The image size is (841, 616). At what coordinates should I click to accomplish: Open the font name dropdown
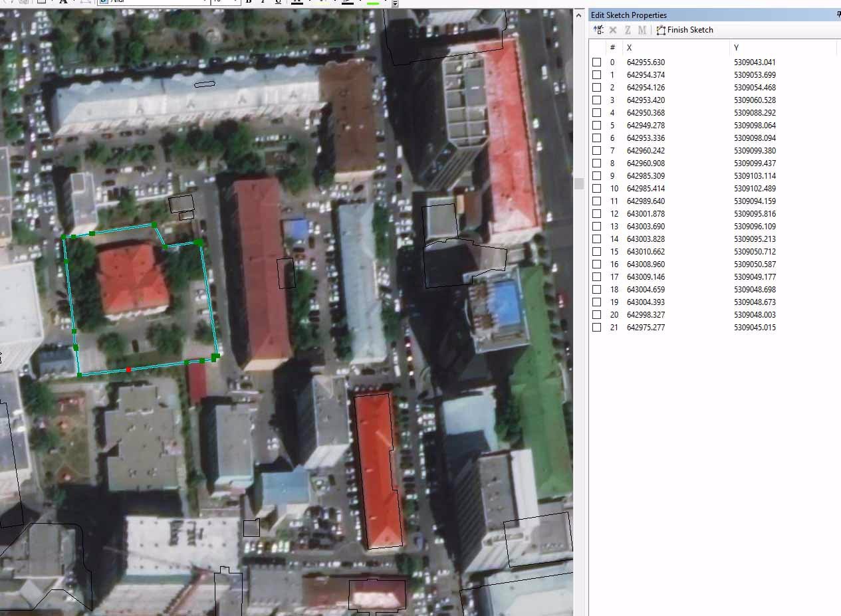coord(205,2)
